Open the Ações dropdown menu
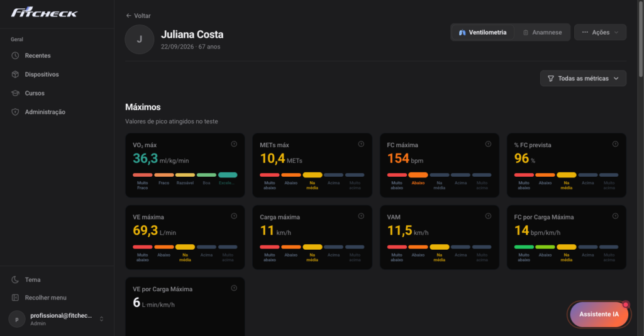 pyautogui.click(x=600, y=33)
